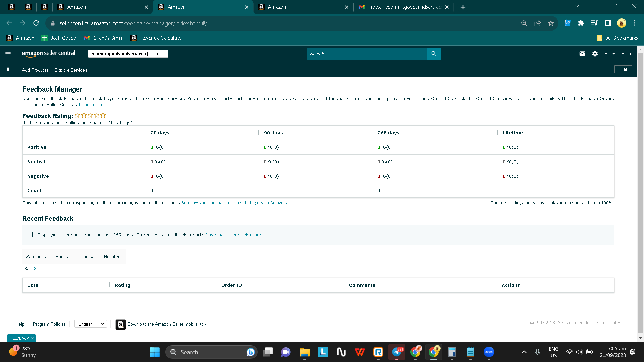Go back to the previous page
Viewport: 644px width, 362px height.
point(9,23)
